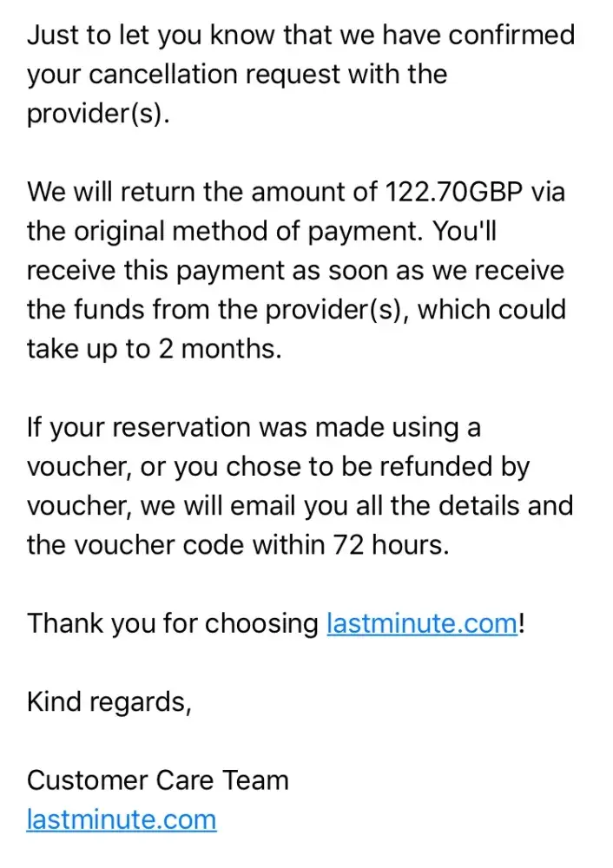Viewport: 613px width, 868px height.
Task: Click the "Customer Care Team" signature line
Action: [157, 780]
